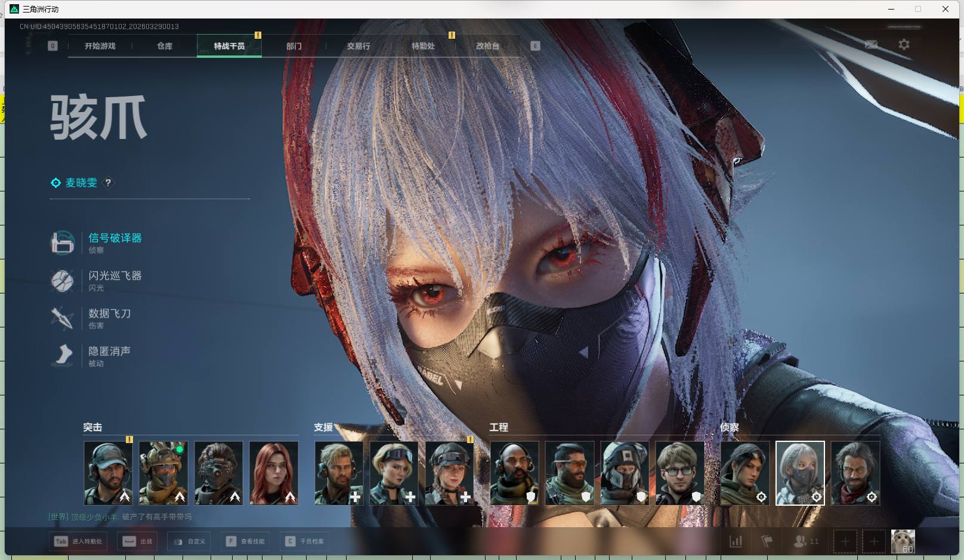Click the first empty squad slot plus

pos(845,542)
